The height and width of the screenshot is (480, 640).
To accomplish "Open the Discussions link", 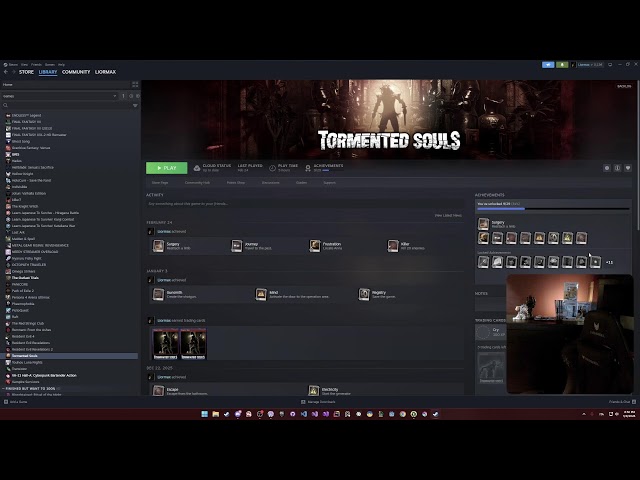I will point(271,182).
